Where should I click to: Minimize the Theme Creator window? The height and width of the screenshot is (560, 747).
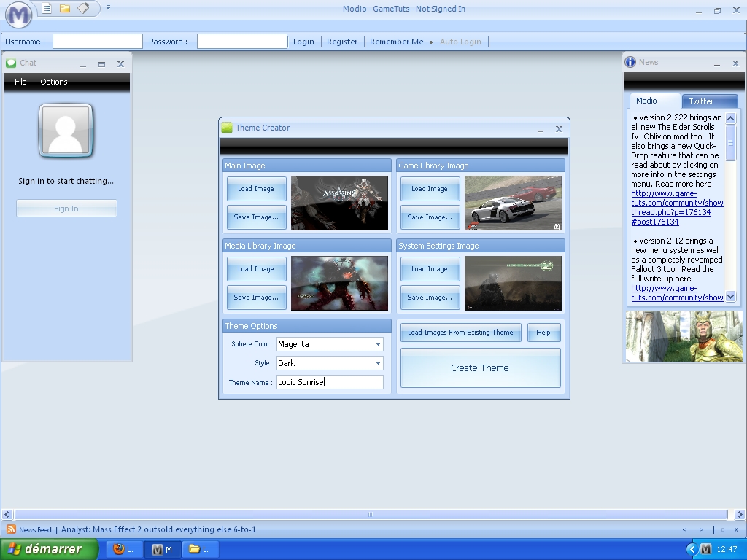541,130
